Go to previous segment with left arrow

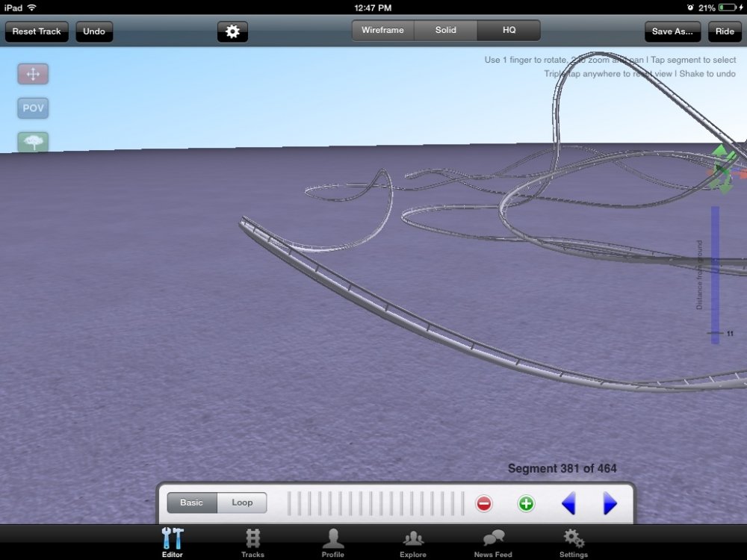pyautogui.click(x=568, y=503)
